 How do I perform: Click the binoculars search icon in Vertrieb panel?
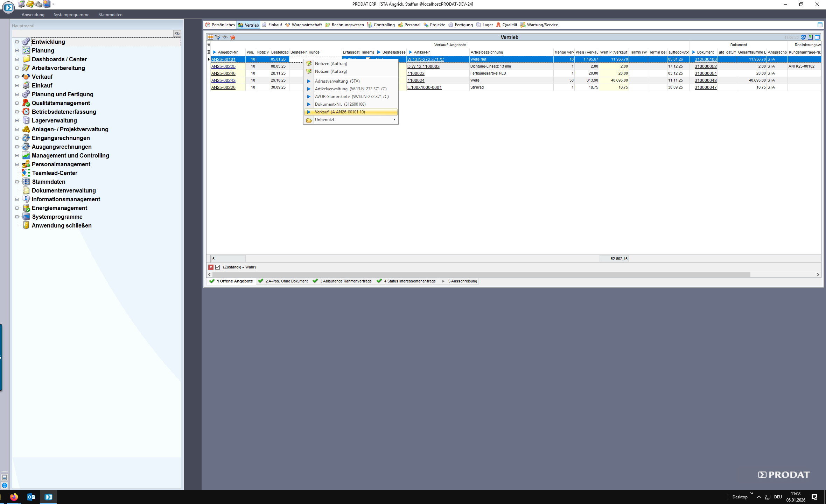[225, 37]
